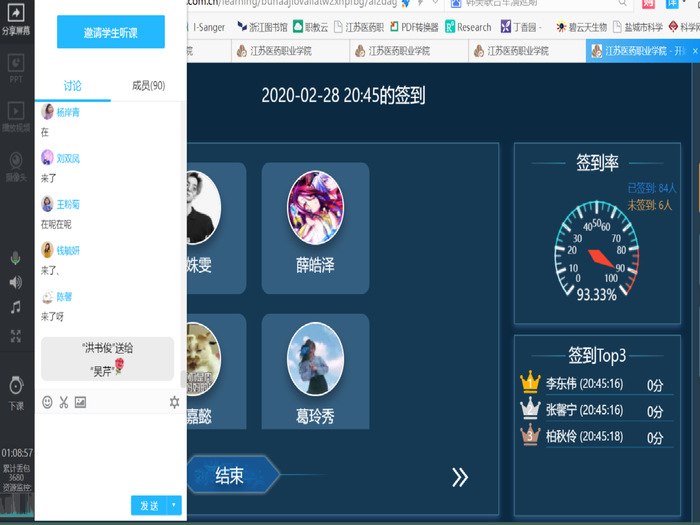Open chat settings gear icon
700x525 pixels.
pos(174,402)
